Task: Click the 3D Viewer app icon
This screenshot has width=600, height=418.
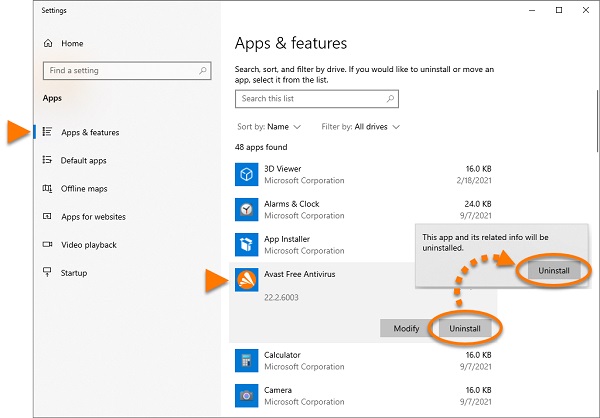Action: tap(246, 175)
